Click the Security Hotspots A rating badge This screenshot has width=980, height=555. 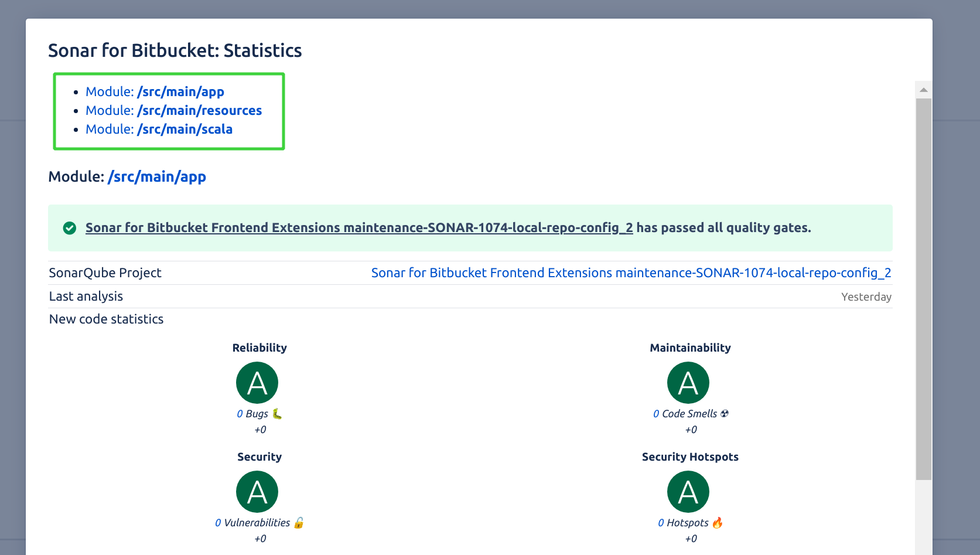(x=688, y=492)
